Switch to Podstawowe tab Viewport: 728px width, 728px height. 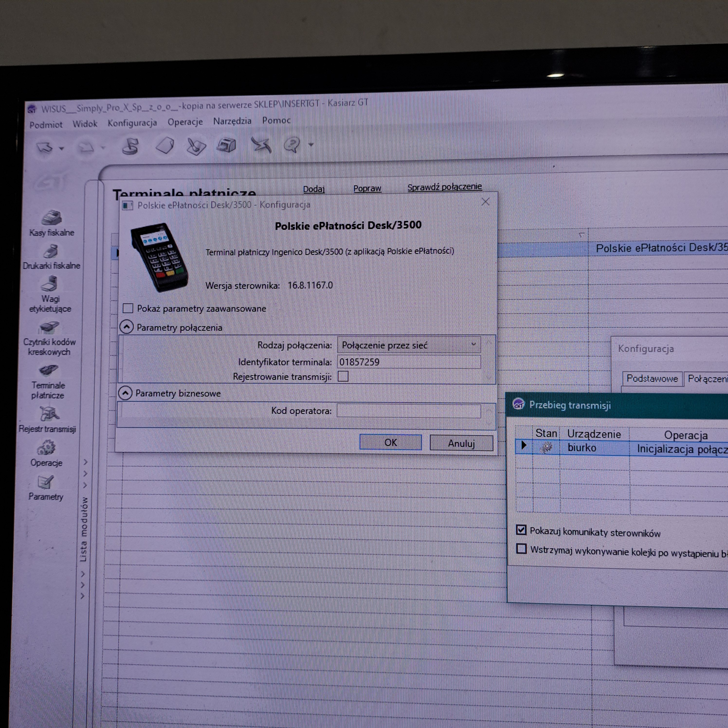652,378
